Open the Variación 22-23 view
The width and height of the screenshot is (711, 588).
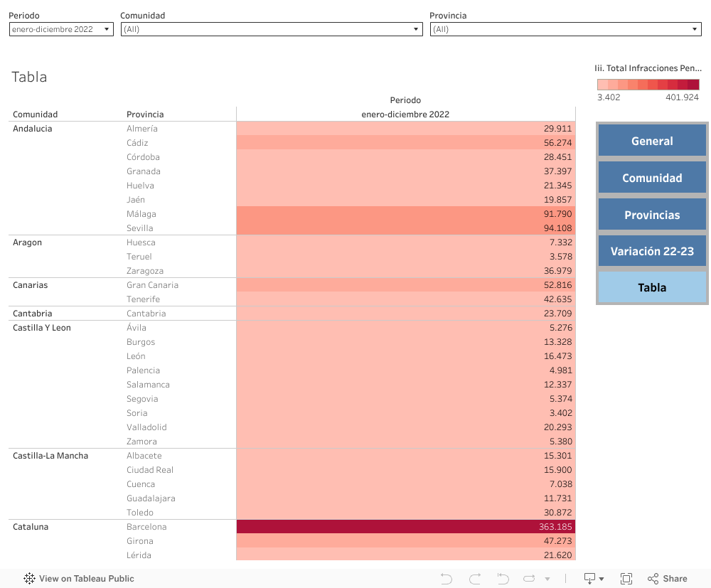pyautogui.click(x=652, y=251)
